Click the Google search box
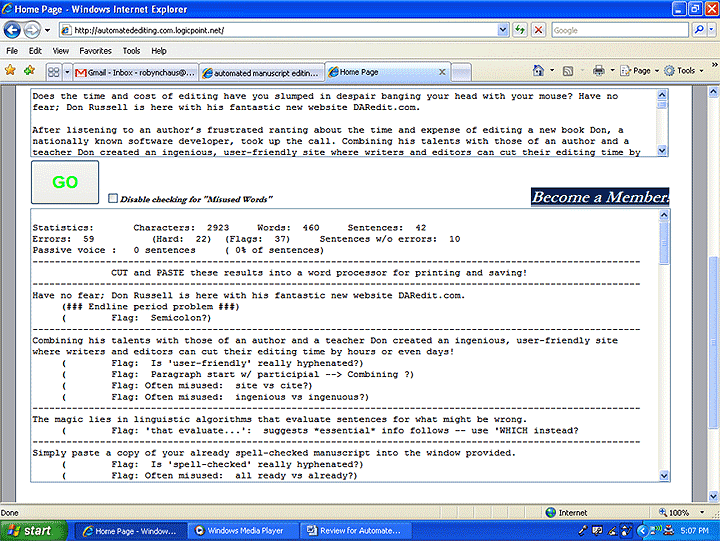This screenshot has height=541, width=720. coord(620,30)
